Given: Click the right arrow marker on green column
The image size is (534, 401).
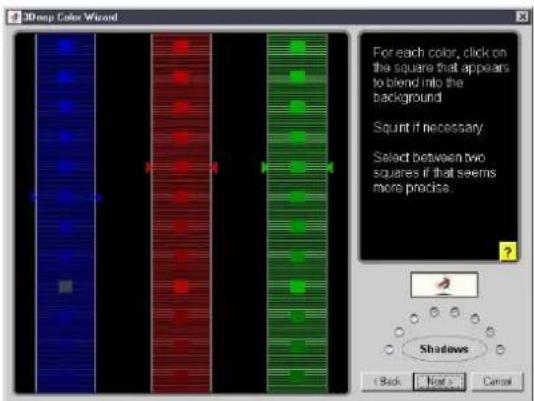Looking at the screenshot, I should click(x=330, y=167).
